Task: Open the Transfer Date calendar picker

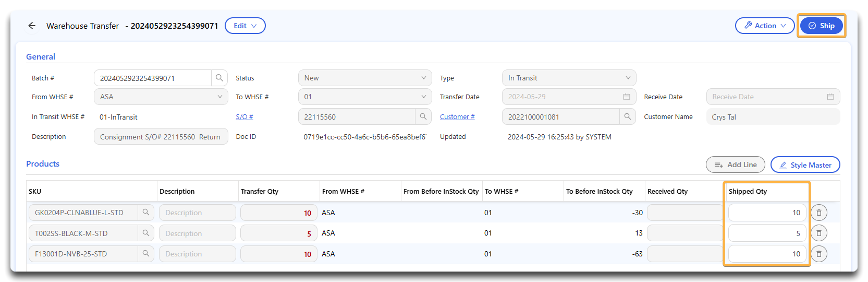Action: pos(627,97)
